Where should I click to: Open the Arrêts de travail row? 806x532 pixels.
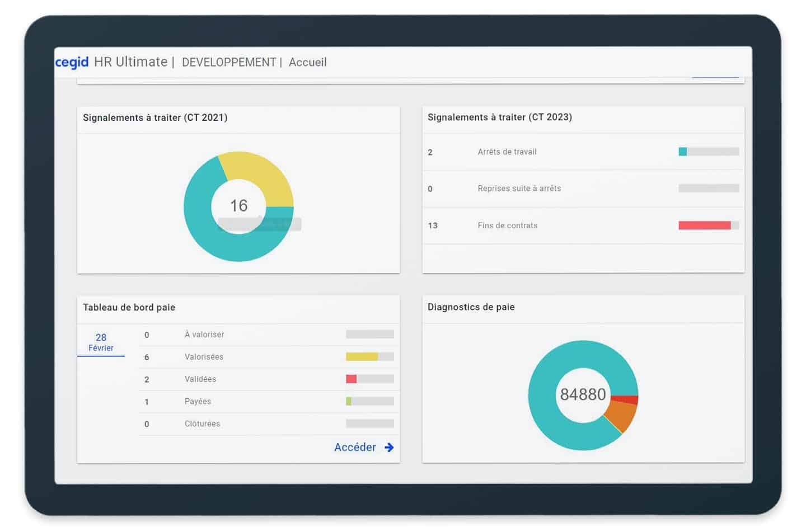pyautogui.click(x=507, y=152)
